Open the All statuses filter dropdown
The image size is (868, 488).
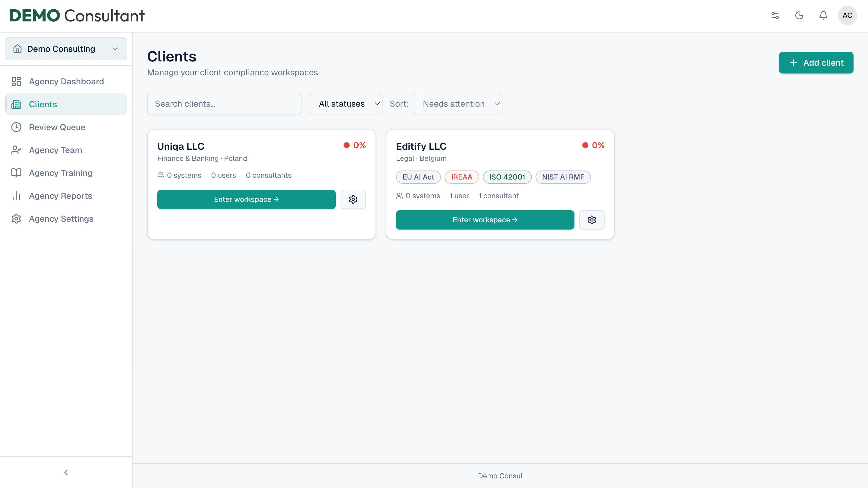345,104
